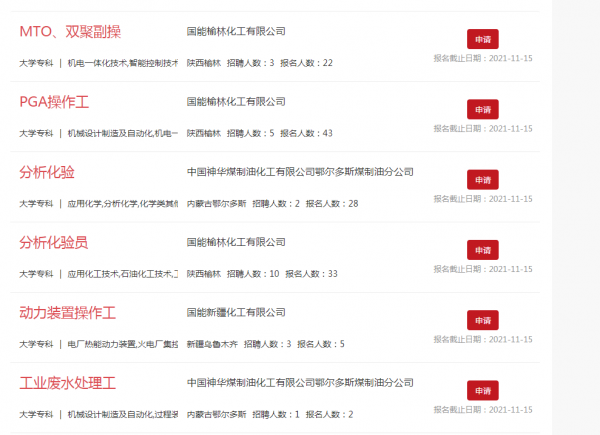The width and height of the screenshot is (600, 435).
Task: Apply (申请) for 工业废水处理工 position
Action: (483, 391)
